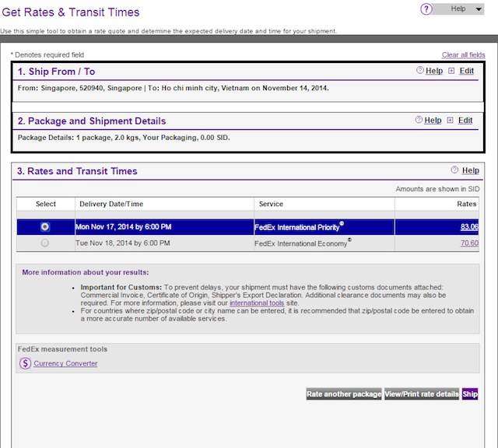Click the purple Ship button

pyautogui.click(x=470, y=394)
